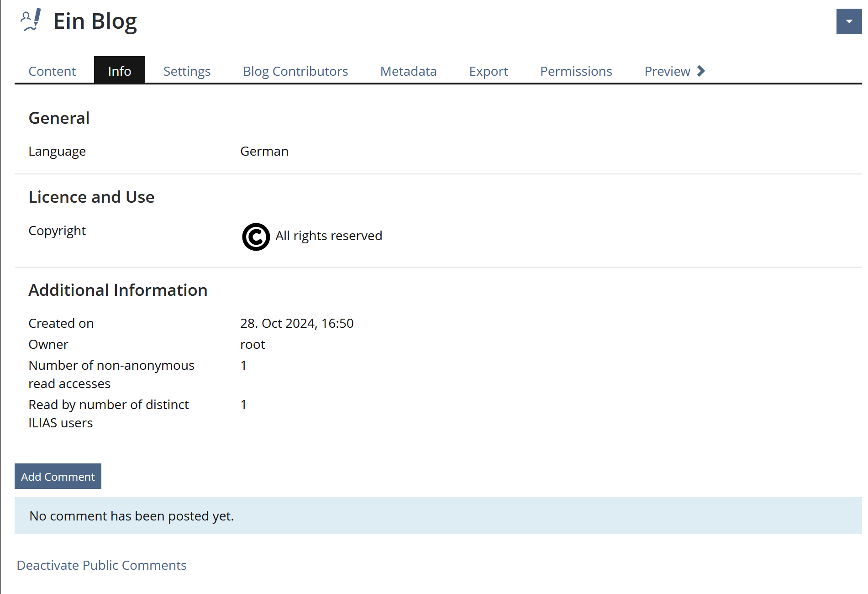Open the Settings tab
The image size is (868, 594).
point(187,71)
